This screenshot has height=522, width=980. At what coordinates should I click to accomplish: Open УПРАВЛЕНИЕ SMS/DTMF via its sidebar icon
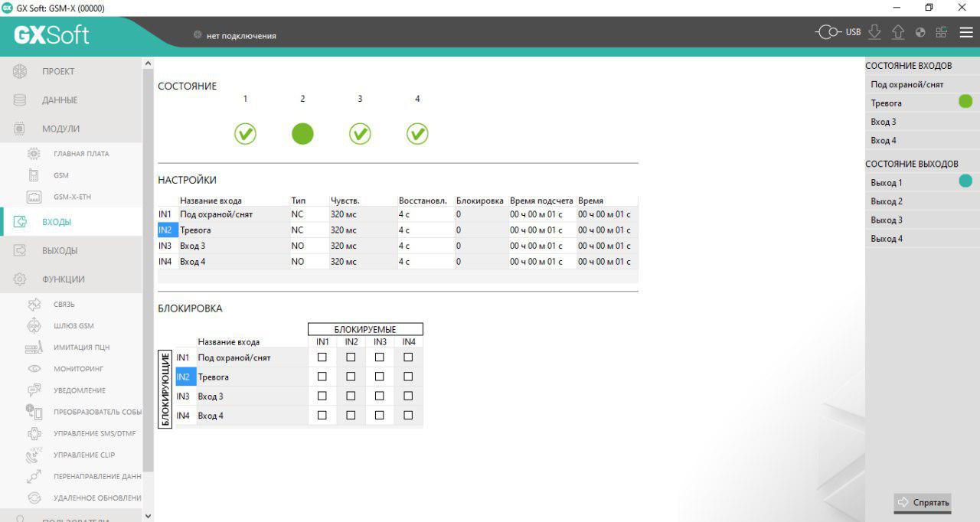pos(34,433)
